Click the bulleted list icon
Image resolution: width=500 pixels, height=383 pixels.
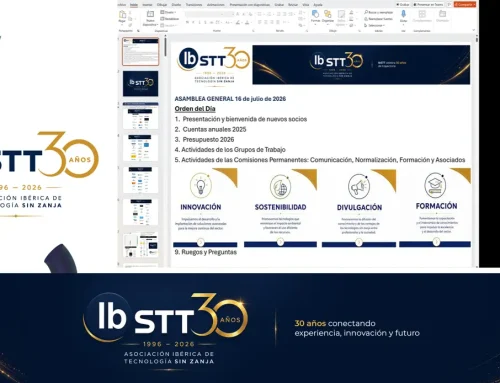pos(259,14)
